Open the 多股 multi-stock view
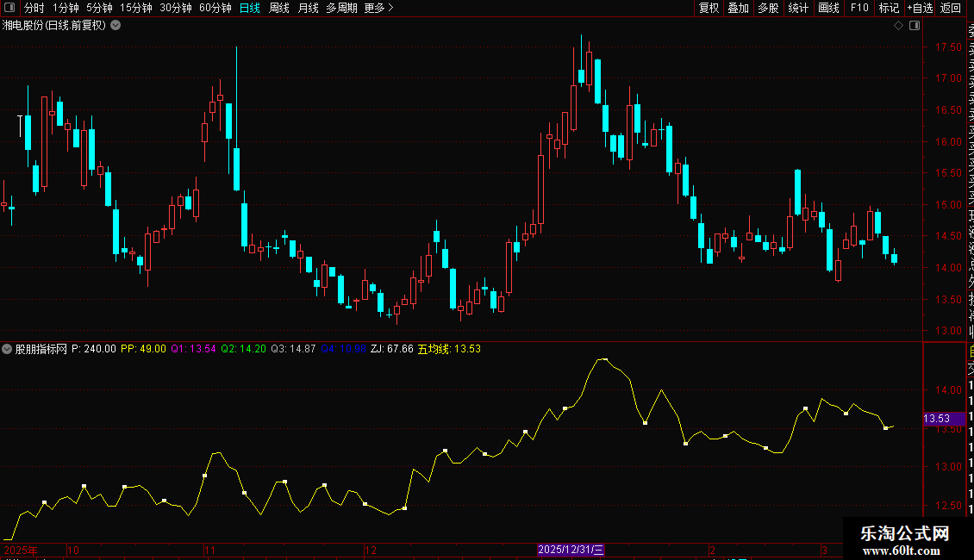 click(x=768, y=8)
